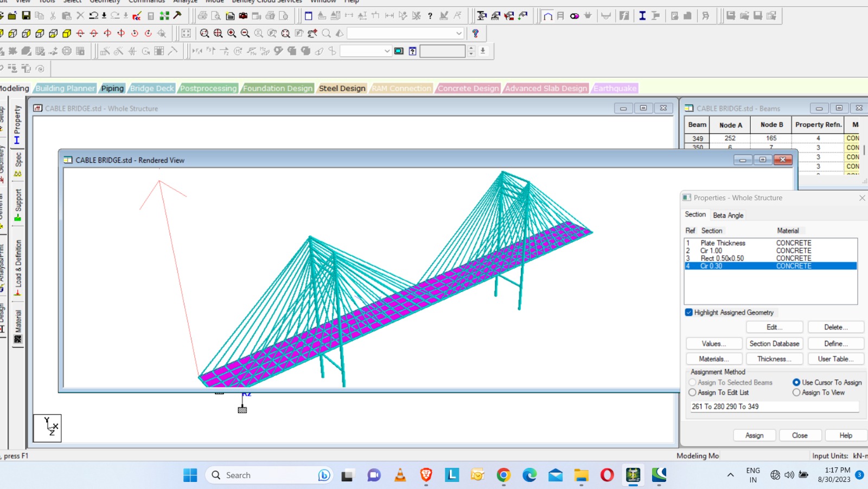Select the Assign To View option
Screen dimensions: 868x489
[x=796, y=392]
